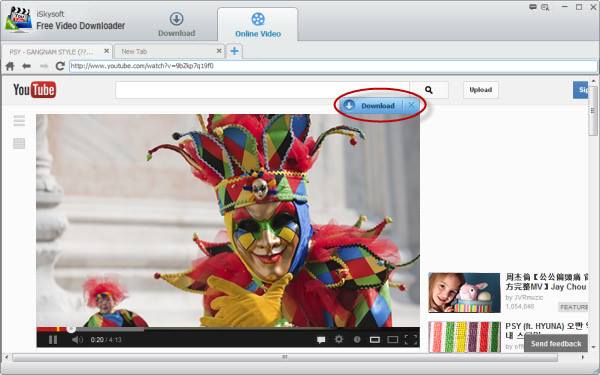Click the YouTube Upload button

(481, 90)
